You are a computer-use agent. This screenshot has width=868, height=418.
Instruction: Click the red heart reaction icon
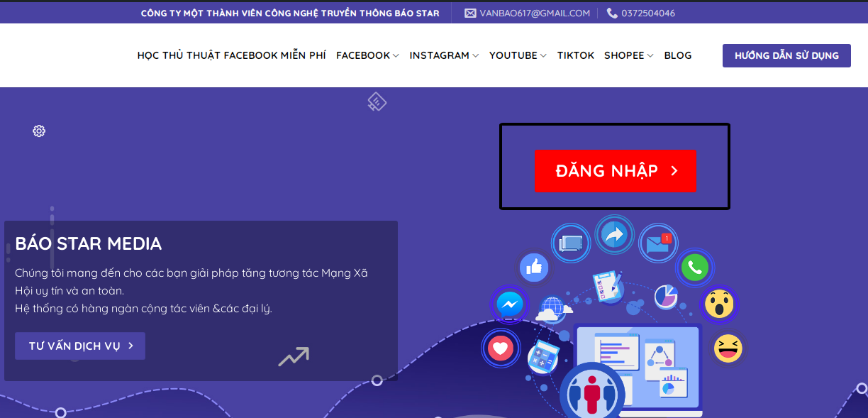pyautogui.click(x=501, y=348)
